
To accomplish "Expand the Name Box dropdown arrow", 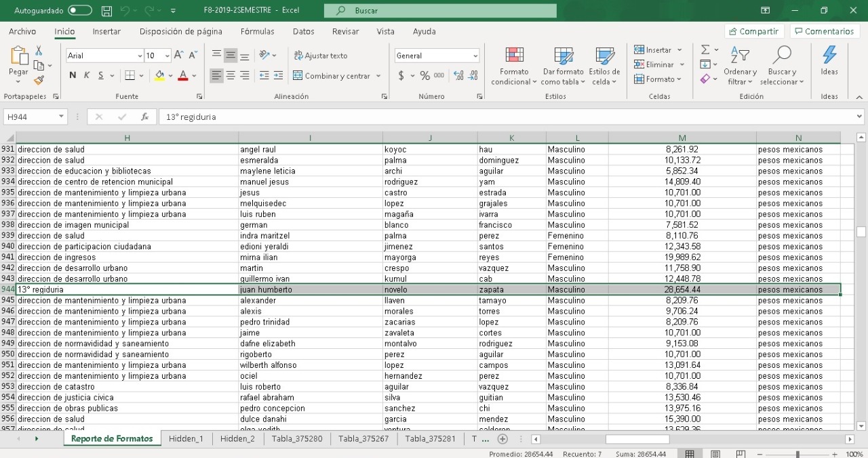I will click(61, 117).
